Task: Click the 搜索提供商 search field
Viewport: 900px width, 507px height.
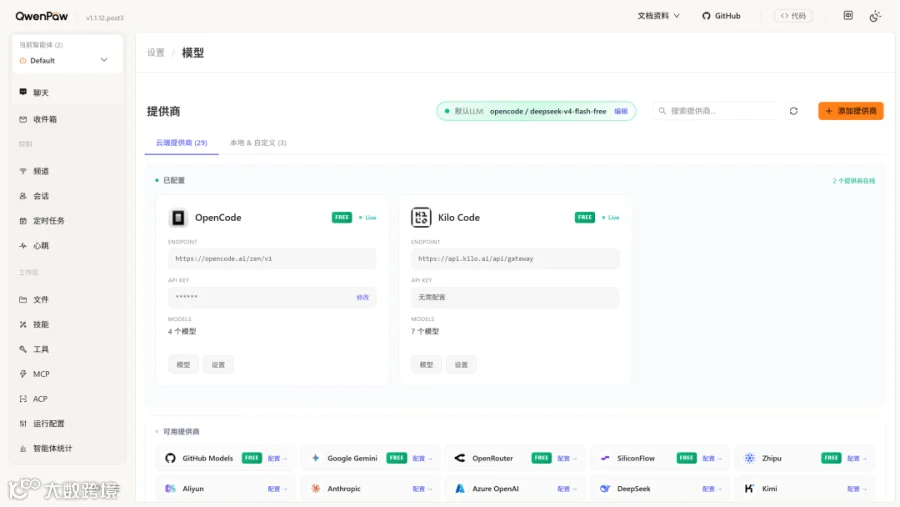Action: coord(715,111)
